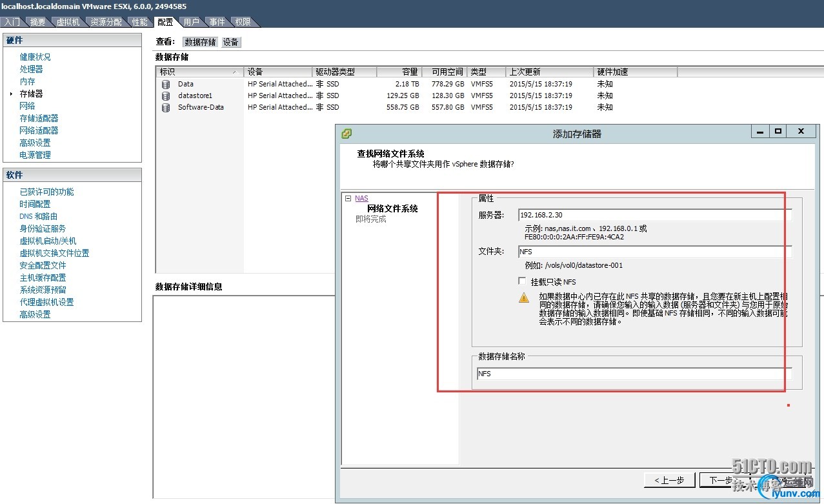Click the warning icon beside NFS note

(524, 298)
